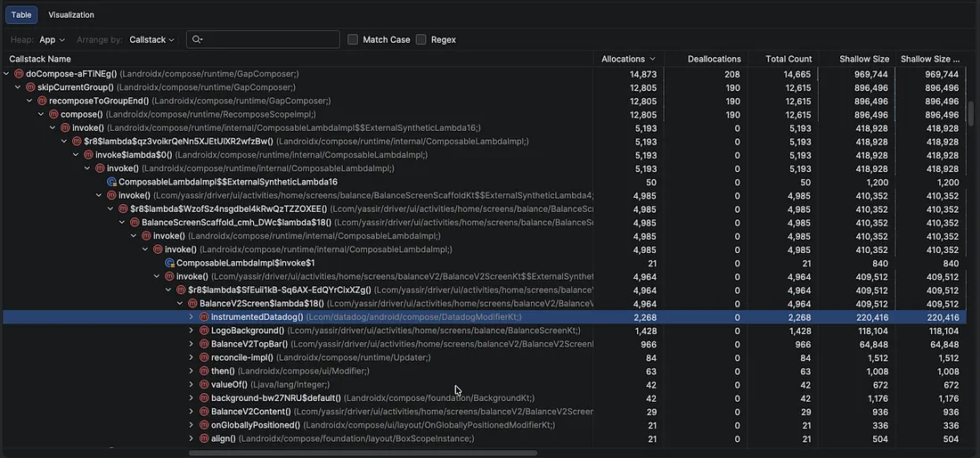Collapse the recomposeToGroupEnd() node

click(x=29, y=101)
